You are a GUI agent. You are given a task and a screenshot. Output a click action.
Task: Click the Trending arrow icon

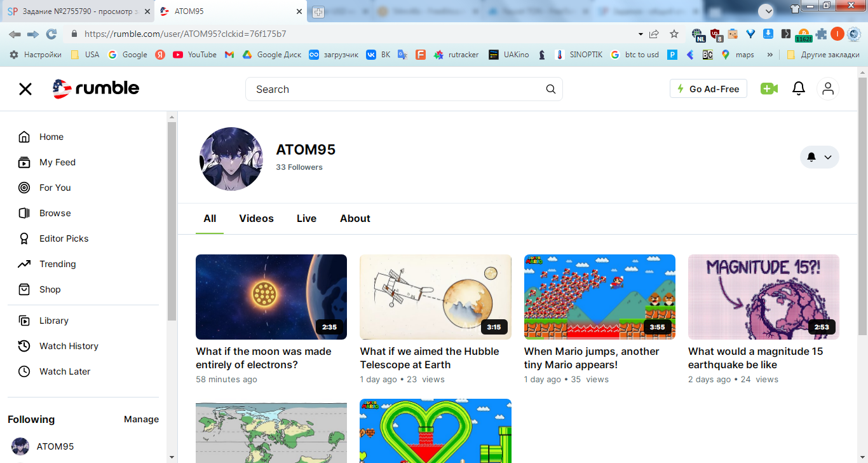click(24, 264)
